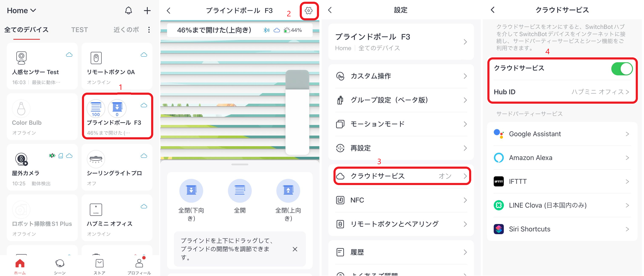The height and width of the screenshot is (276, 644).
Task: Tap the Bluetooth status icon
Action: click(267, 30)
